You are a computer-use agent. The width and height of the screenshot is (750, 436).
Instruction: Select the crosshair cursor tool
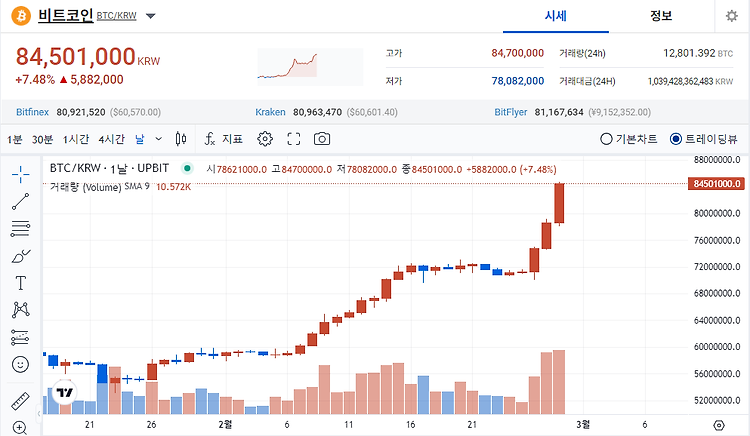click(21, 174)
